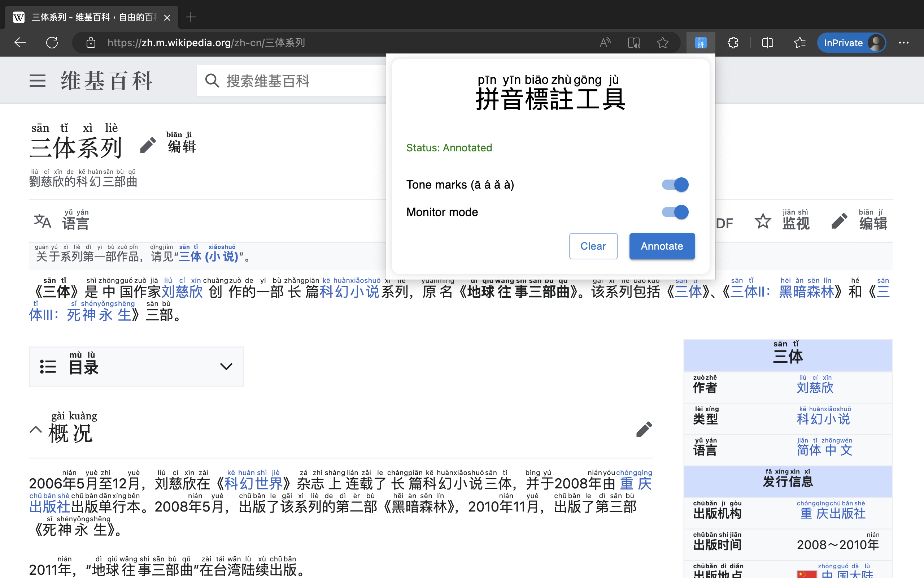
Task: Toggle Monitor mode switch
Action: click(675, 212)
